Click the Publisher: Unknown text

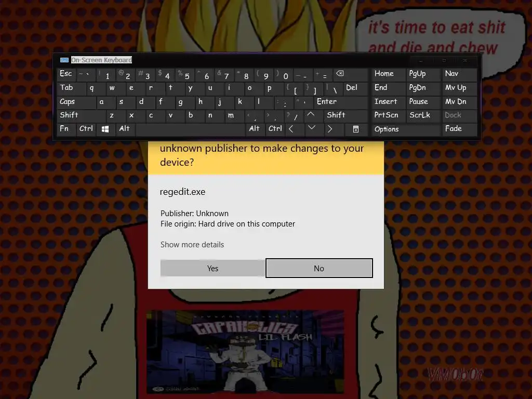194,214
